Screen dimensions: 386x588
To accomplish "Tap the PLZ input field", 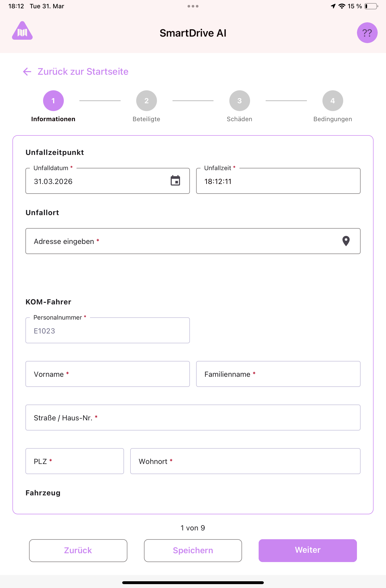I will [75, 461].
